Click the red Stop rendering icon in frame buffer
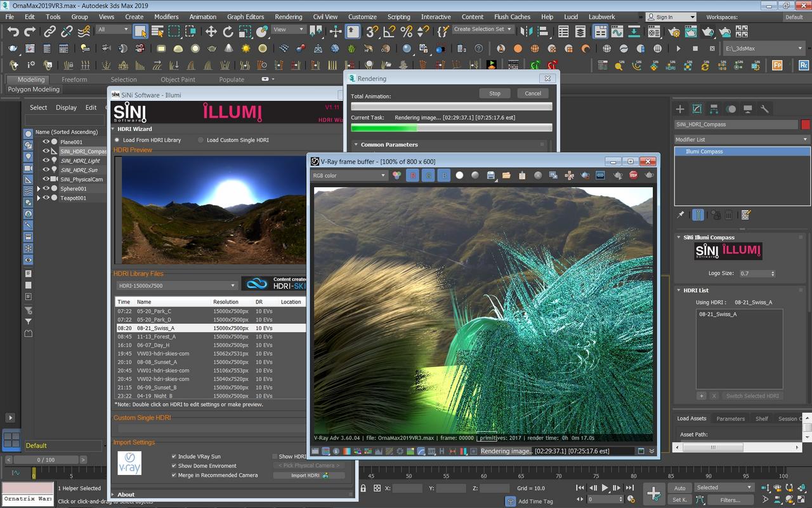 [633, 175]
